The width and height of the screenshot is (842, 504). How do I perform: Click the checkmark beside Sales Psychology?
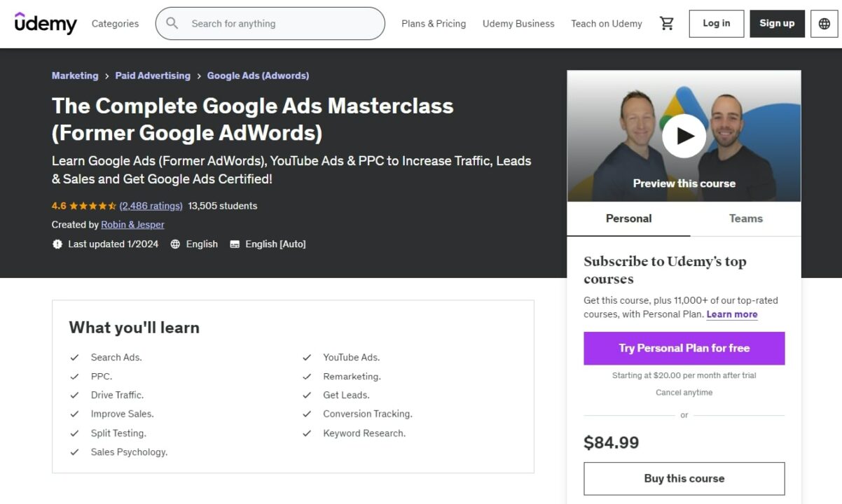tap(74, 452)
